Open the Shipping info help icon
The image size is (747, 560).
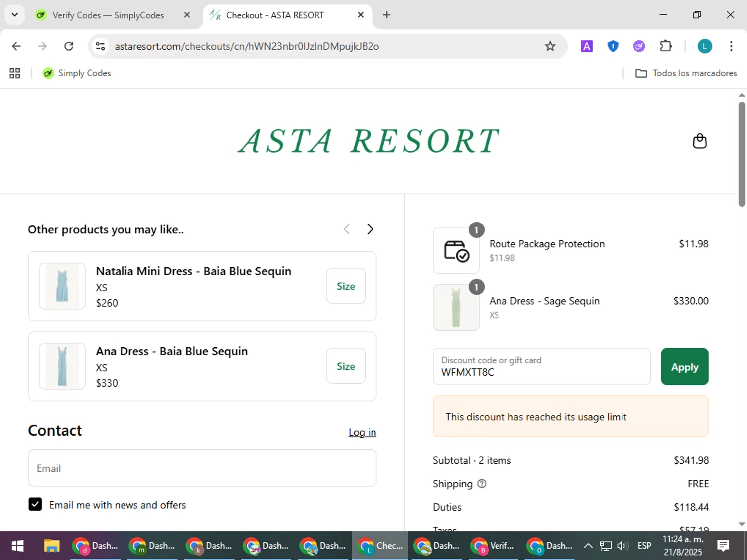tap(482, 484)
